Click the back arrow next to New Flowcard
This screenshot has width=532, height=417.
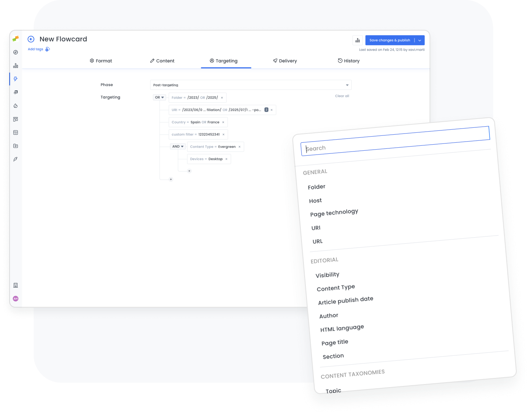point(31,39)
